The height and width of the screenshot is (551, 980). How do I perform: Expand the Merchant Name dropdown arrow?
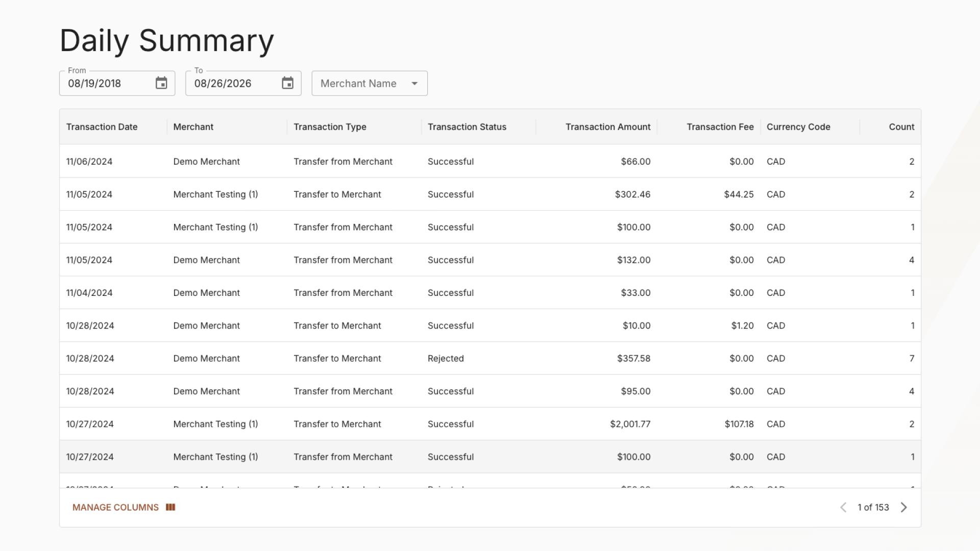414,83
